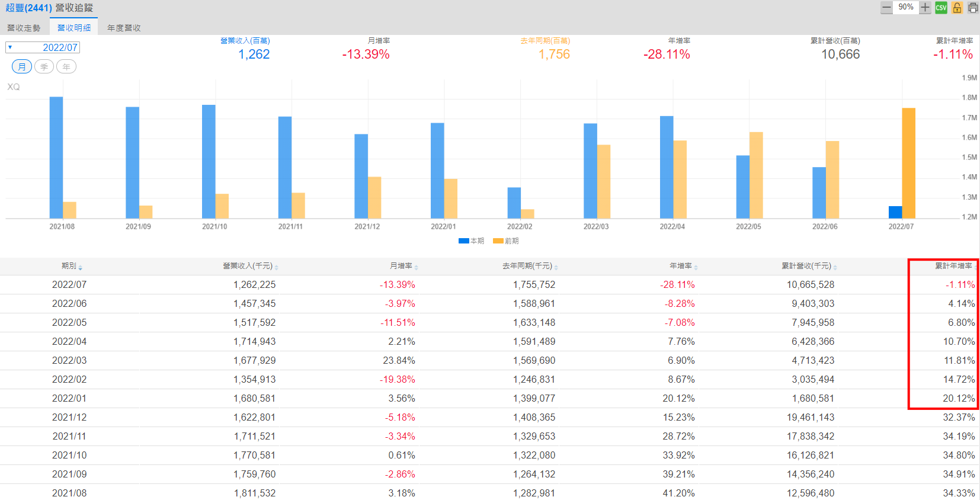Click the 2022/04 blue current-period bar
This screenshot has height=500, width=980.
(667, 167)
